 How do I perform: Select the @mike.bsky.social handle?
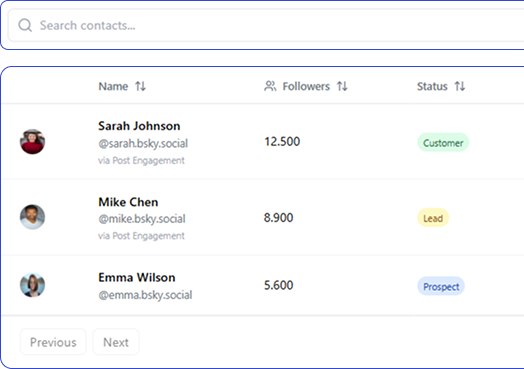[142, 219]
